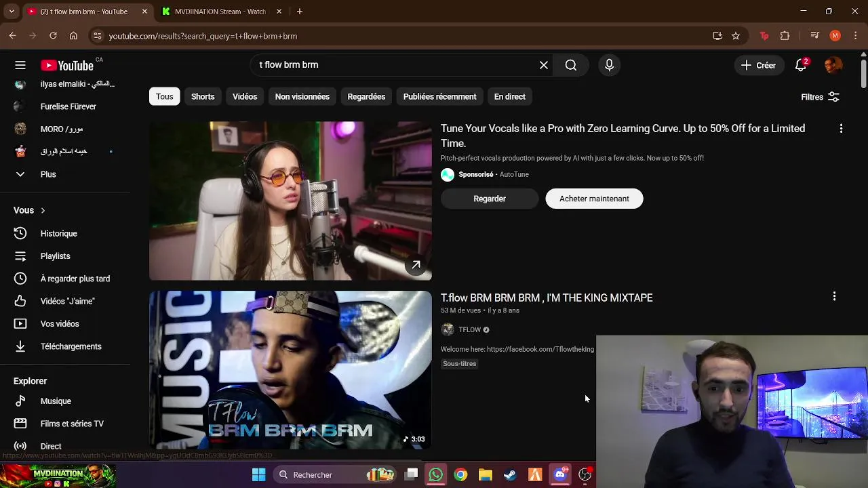This screenshot has height=488, width=868.
Task: Open Windows Start menu
Action: (x=259, y=474)
